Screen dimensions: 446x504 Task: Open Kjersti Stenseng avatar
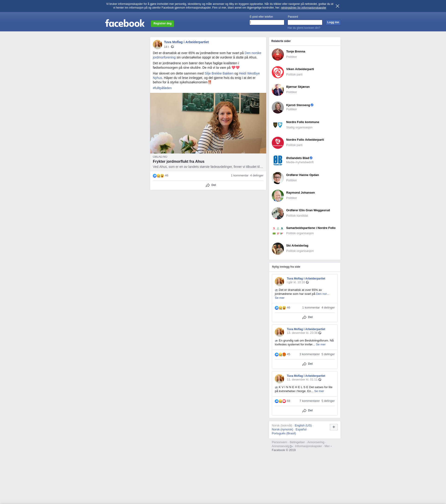tap(278, 107)
